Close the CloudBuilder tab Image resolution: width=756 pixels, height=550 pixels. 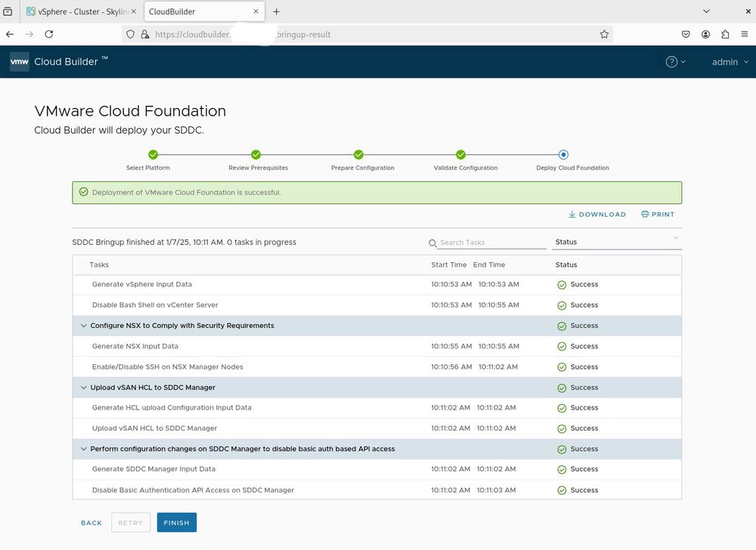pos(256,11)
